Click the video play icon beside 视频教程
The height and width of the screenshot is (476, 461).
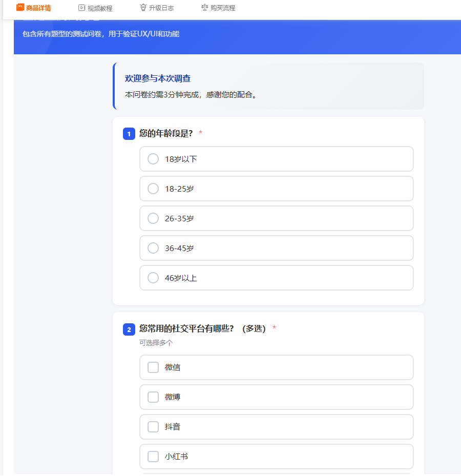(x=81, y=8)
